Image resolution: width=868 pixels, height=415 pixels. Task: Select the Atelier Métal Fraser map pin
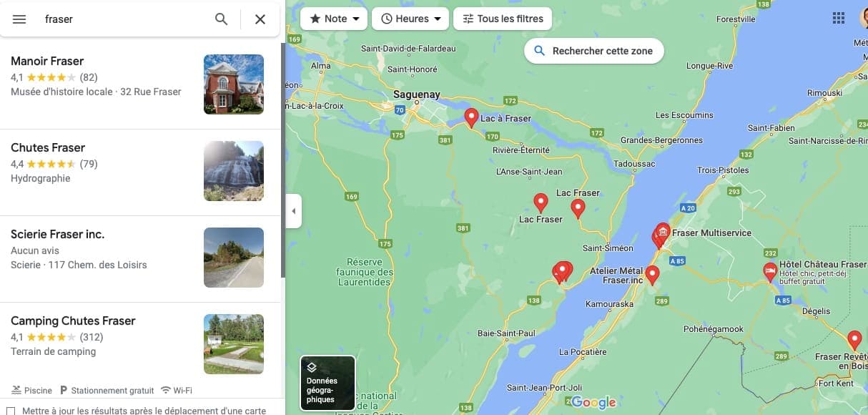click(x=652, y=275)
